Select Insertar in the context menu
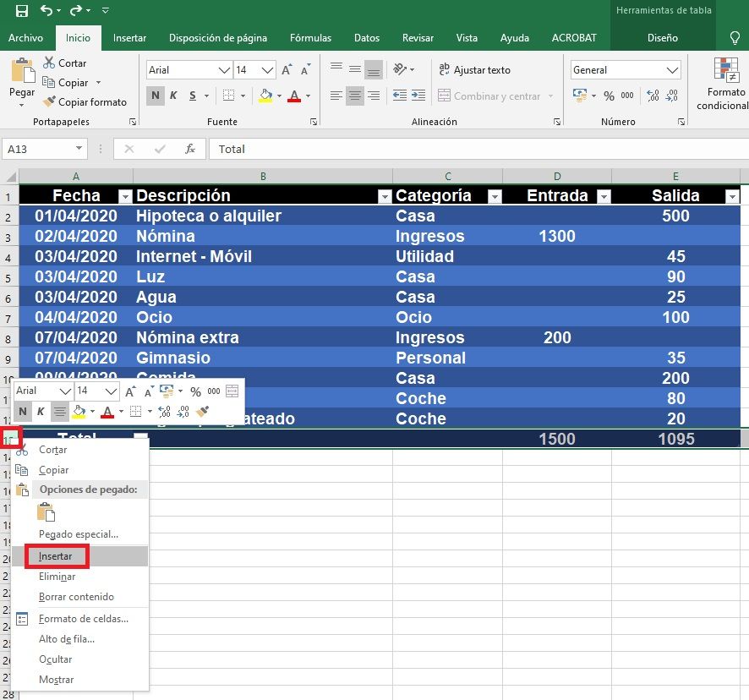Screen dimensions: 749x700 click(x=55, y=556)
